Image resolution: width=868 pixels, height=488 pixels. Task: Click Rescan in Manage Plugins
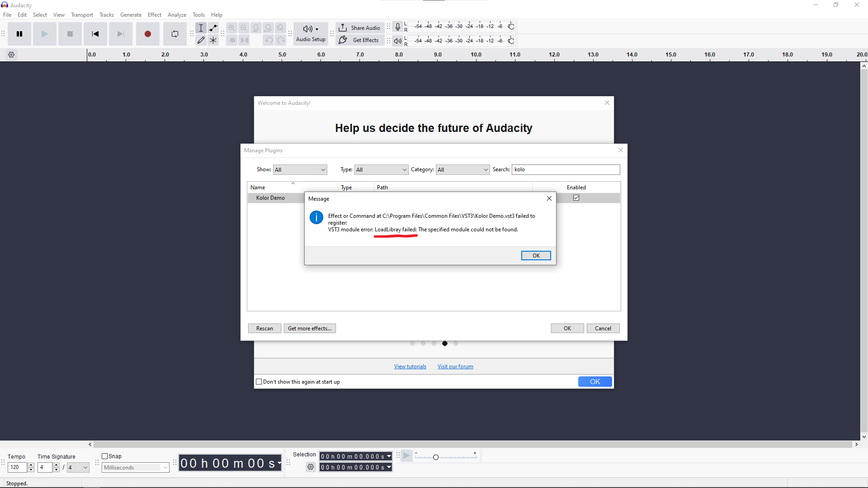[264, 328]
